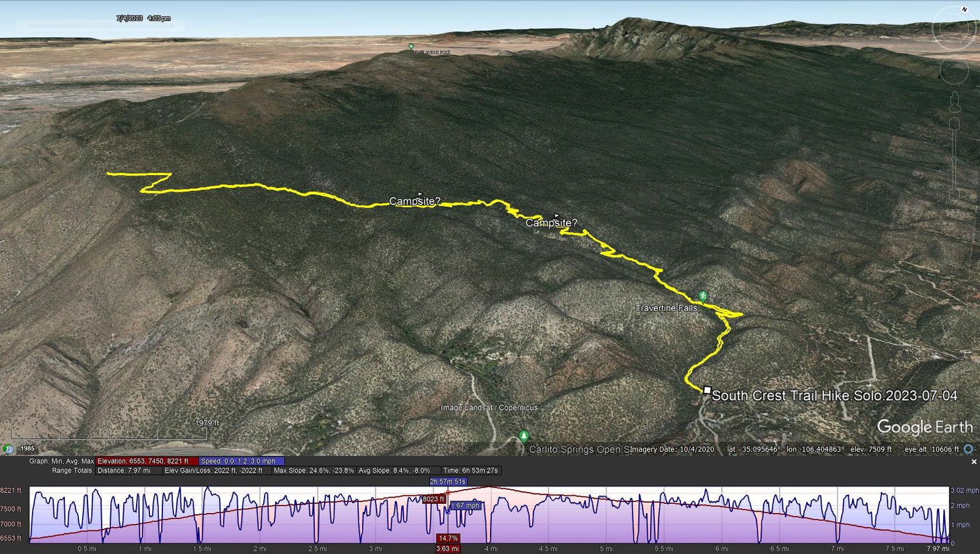
Task: Click the time slider bar
Action: pos(99,26)
